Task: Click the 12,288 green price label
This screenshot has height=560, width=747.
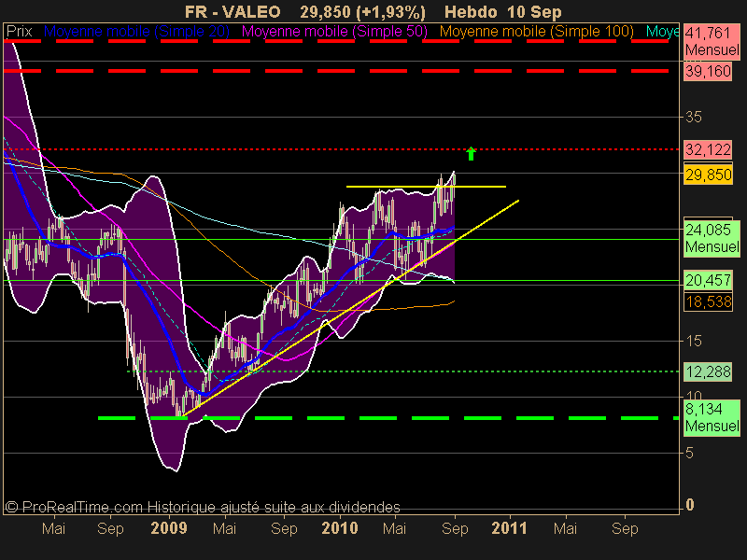Action: (708, 371)
